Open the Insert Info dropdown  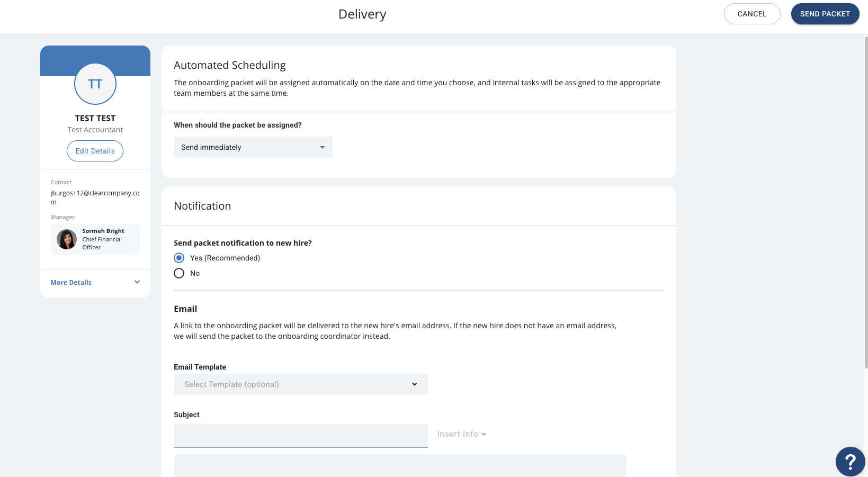coord(462,434)
